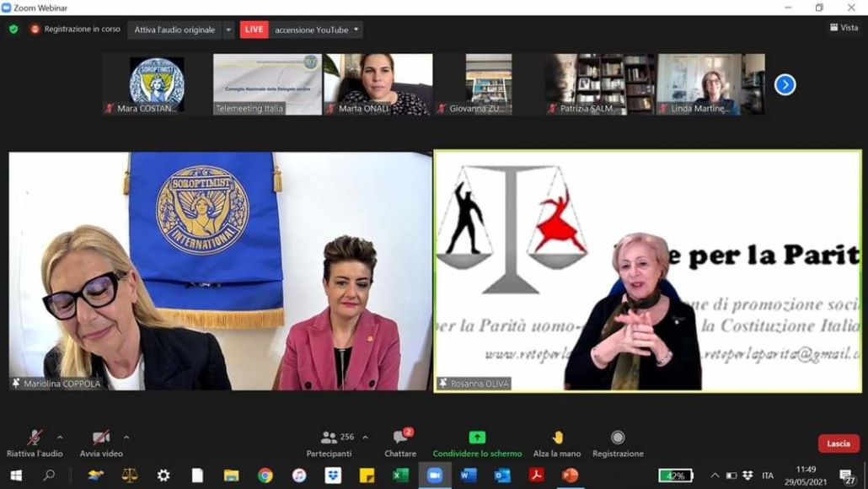Open Windows Start menu
Screen dimensions: 868x489
(x=17, y=476)
